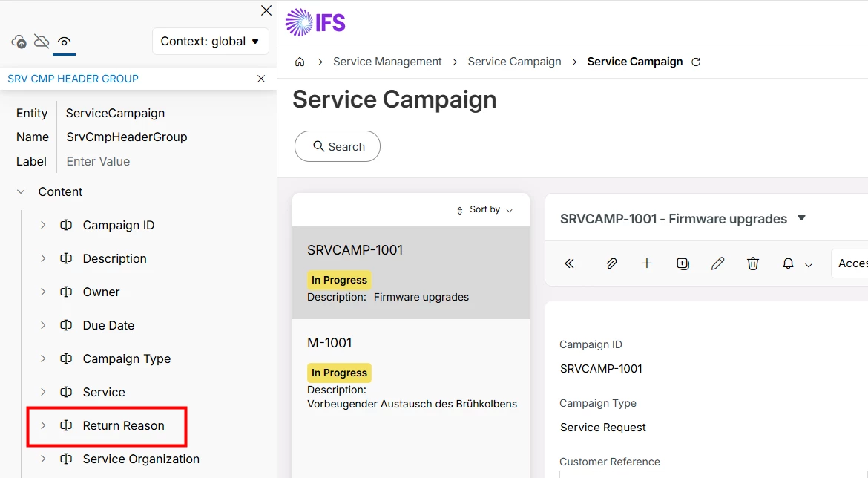Toggle the eye preview icon
Image resolution: width=868 pixels, height=478 pixels.
click(x=65, y=42)
